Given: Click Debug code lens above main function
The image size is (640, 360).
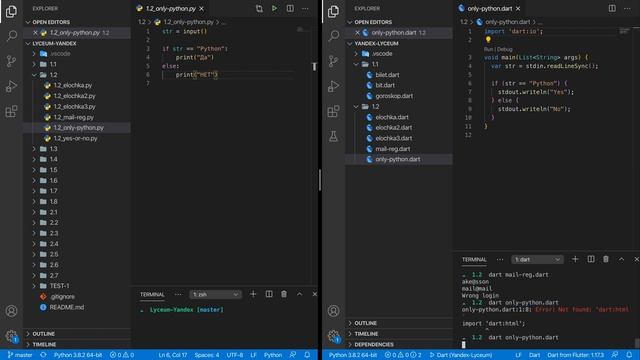Looking at the screenshot, I should click(505, 49).
